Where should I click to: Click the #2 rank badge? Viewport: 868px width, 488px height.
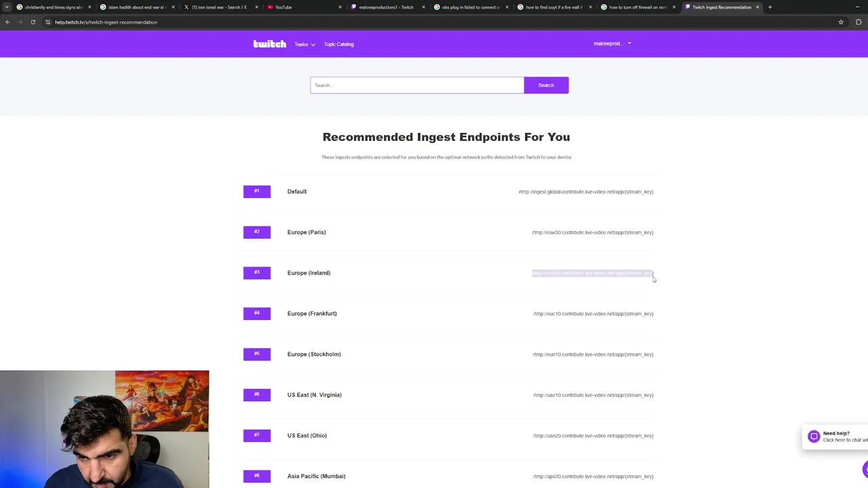click(x=257, y=232)
